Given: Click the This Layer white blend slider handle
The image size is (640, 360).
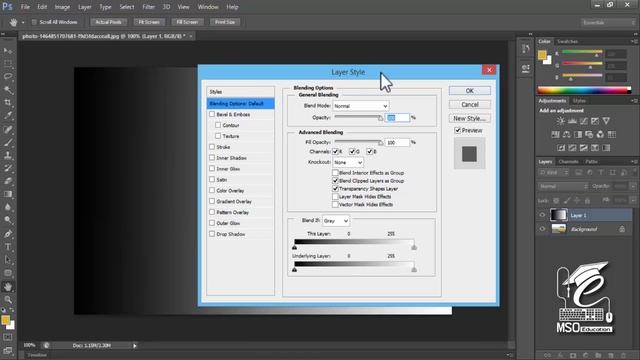Looking at the screenshot, I should 414,248.
